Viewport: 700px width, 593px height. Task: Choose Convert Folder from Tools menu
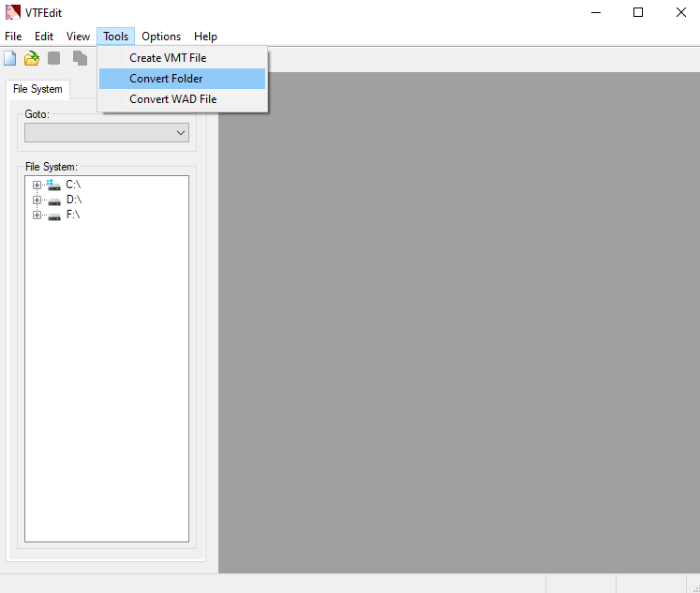coord(182,79)
